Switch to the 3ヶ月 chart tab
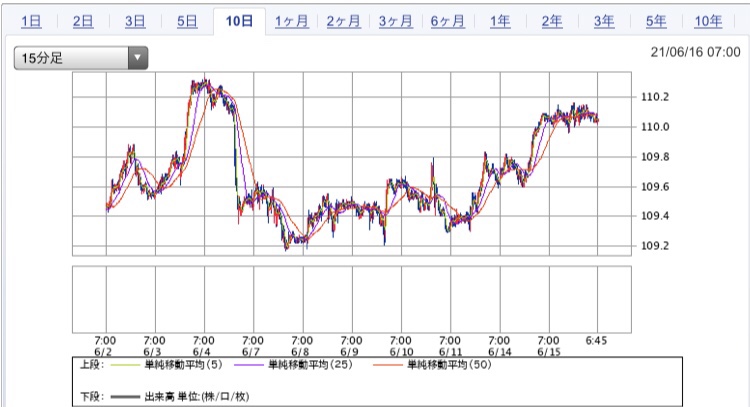This screenshot has height=407, width=750. [396, 22]
